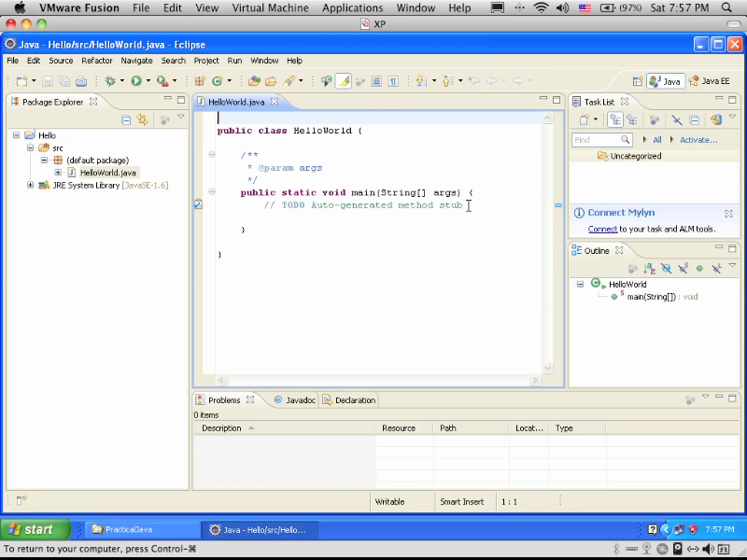The width and height of the screenshot is (747, 560).
Task: Run the program with the green Run icon
Action: (136, 81)
